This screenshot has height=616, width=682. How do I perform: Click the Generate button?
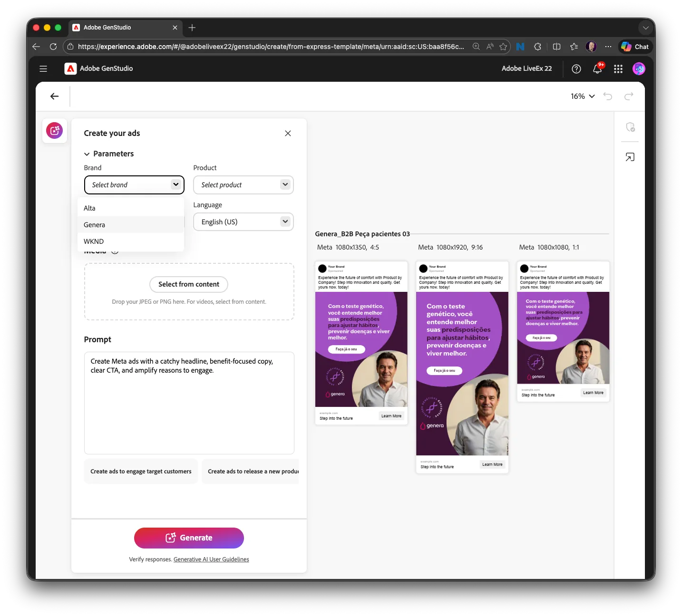tap(189, 538)
